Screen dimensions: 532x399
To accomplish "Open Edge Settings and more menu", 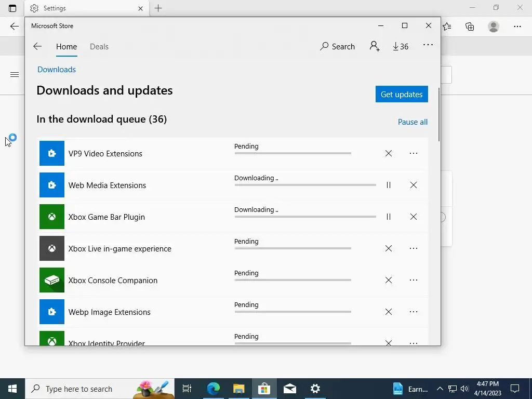I will (x=517, y=26).
